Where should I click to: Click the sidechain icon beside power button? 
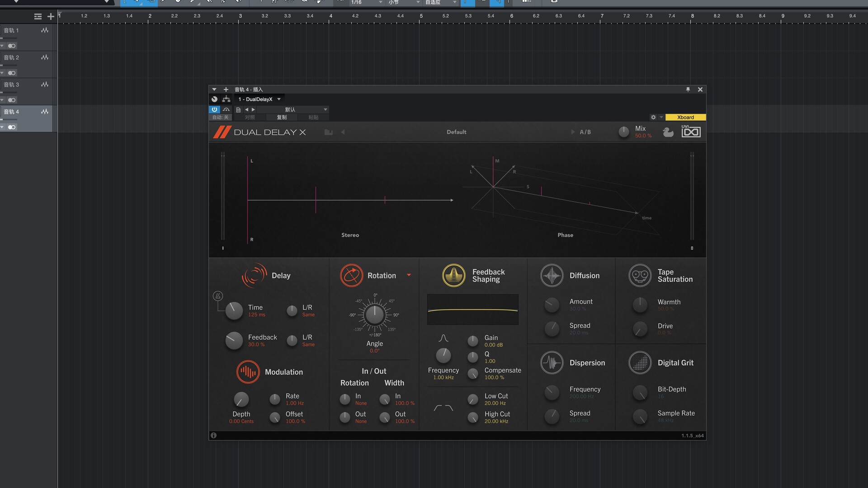click(x=226, y=109)
